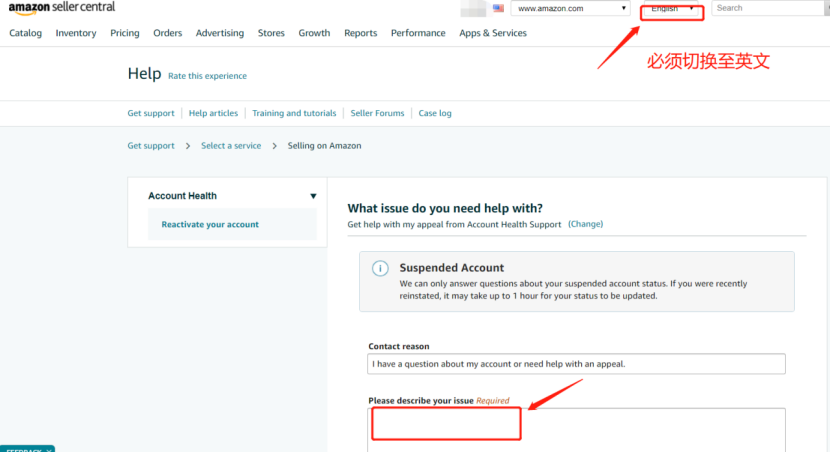
Task: Click the Get support breadcrumb link
Action: point(151,146)
